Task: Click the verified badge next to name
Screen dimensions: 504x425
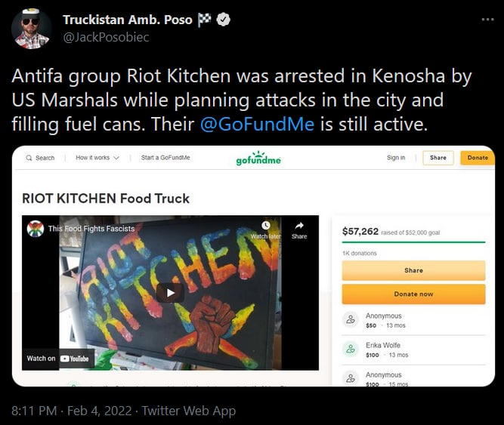Action: (224, 20)
